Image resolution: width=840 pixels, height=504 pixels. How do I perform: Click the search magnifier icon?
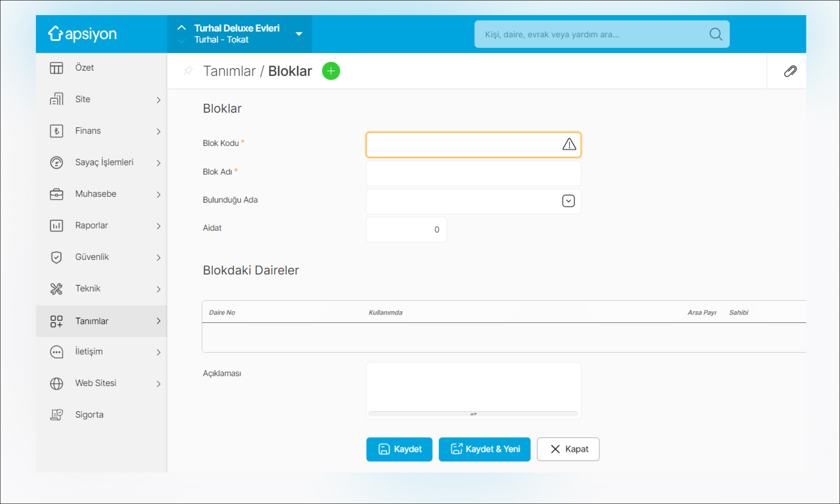(716, 34)
